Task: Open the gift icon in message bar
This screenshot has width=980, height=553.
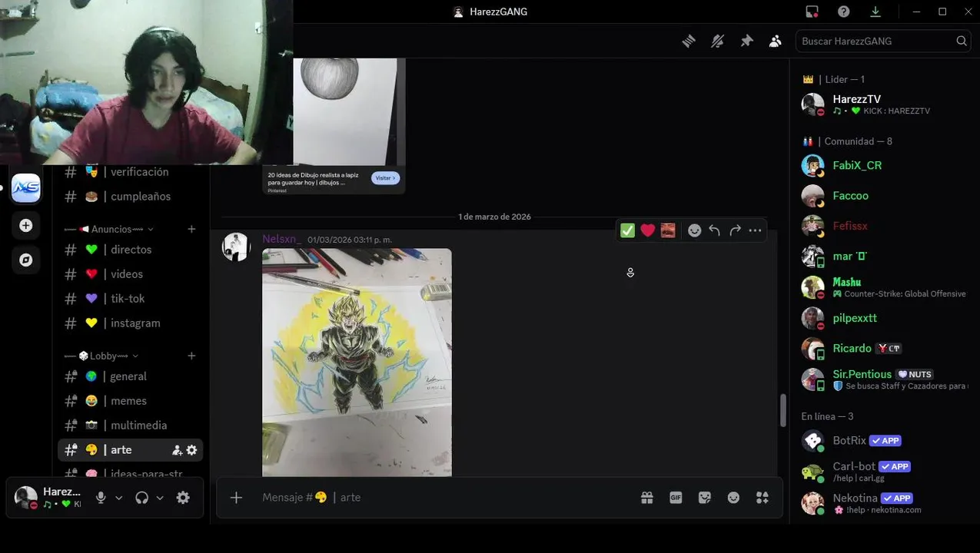Action: click(x=647, y=498)
